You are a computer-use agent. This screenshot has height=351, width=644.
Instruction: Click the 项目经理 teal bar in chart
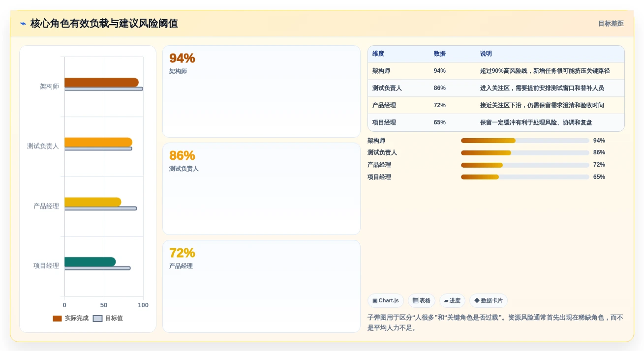(x=90, y=262)
